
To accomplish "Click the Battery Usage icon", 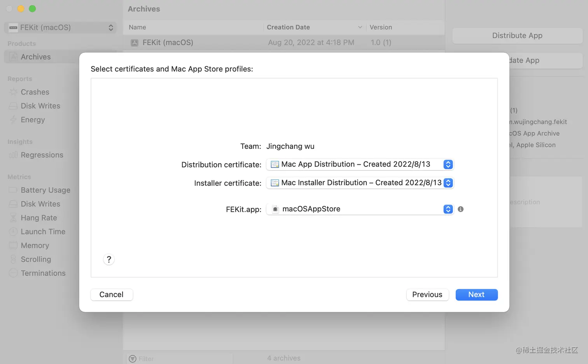I will [x=13, y=190].
